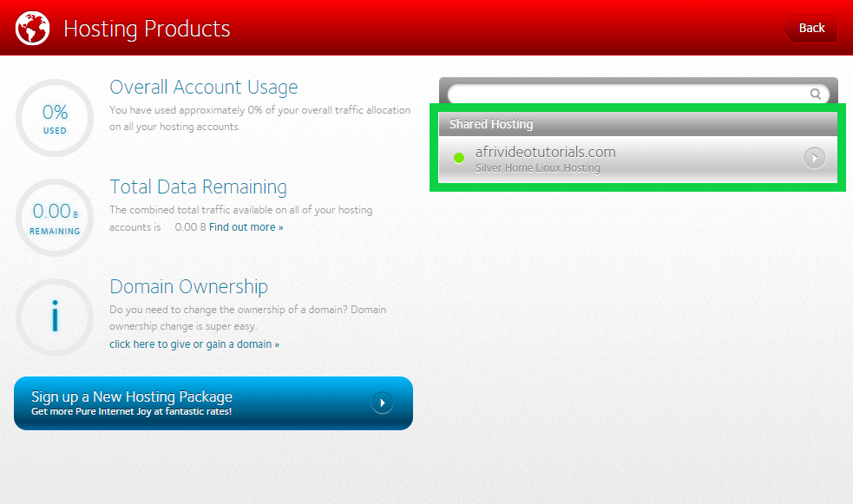Click the 0% used circular gauge
This screenshot has width=853, height=504.
(55, 118)
